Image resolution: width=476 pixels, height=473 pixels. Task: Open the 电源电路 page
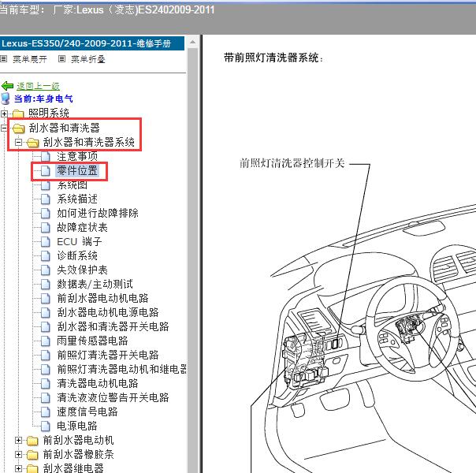click(x=77, y=426)
